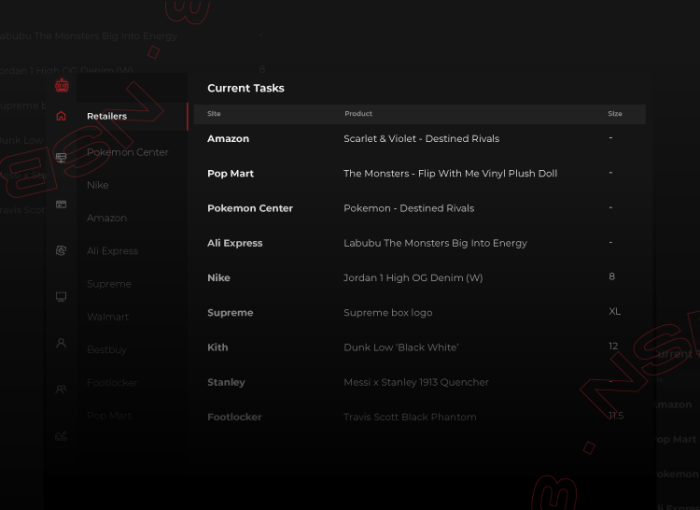Open the monitor icon in sidebar

click(61, 296)
